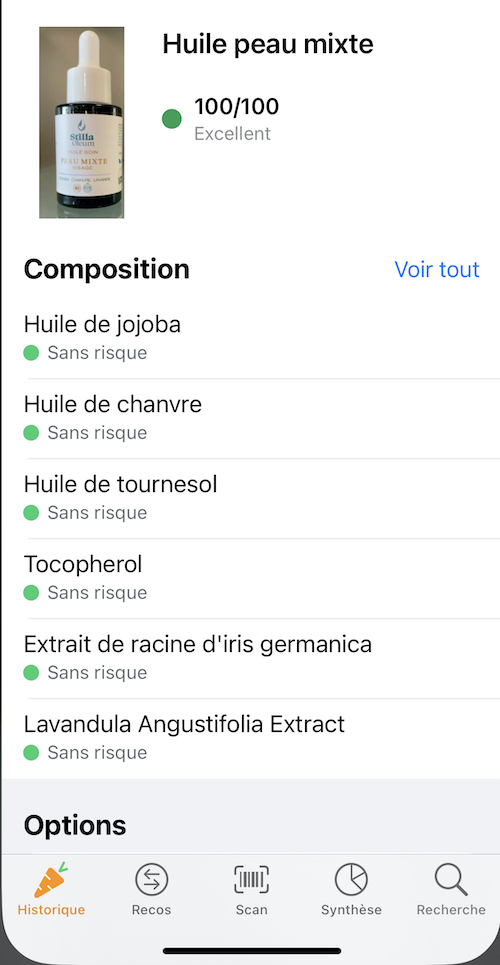
Task: Tap the green dot under Tocopherol
Action: tap(31, 593)
